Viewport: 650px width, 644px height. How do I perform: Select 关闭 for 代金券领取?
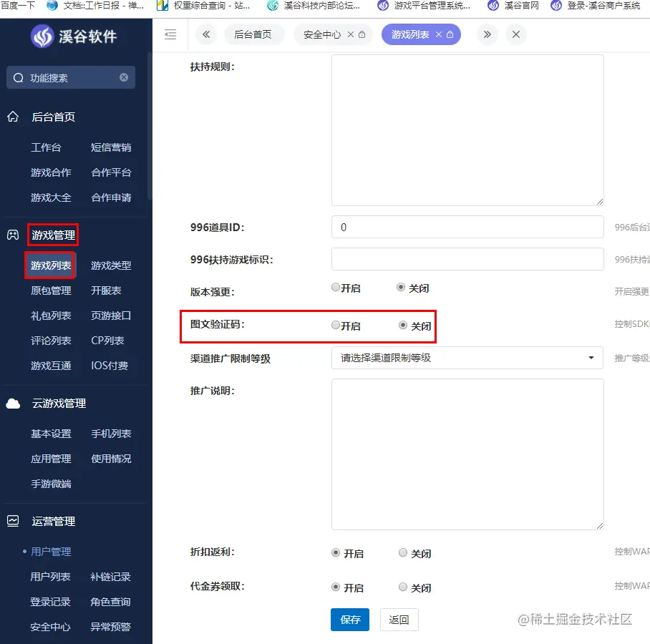click(x=402, y=587)
